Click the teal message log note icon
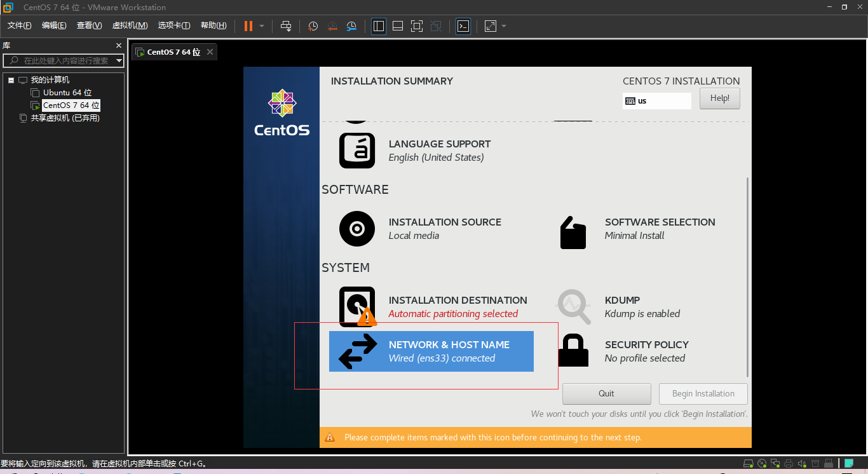 [848, 464]
